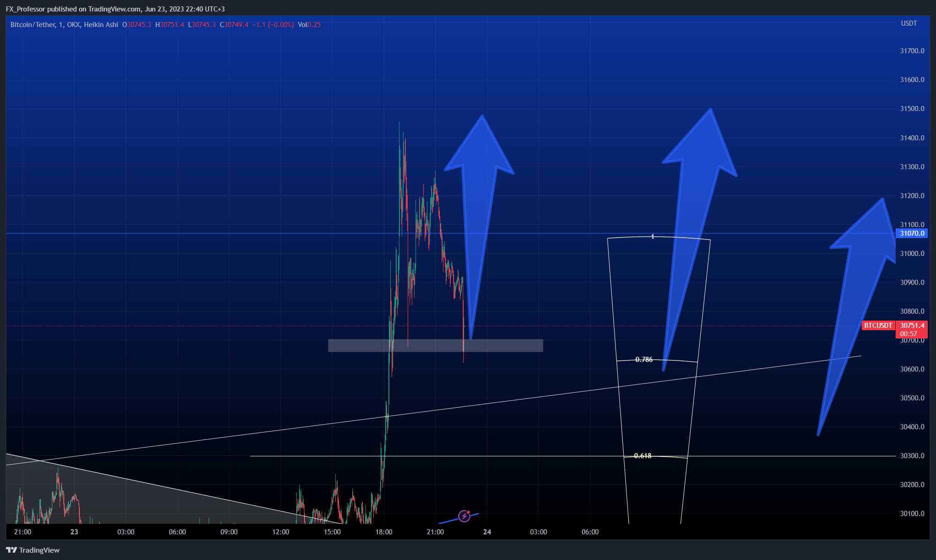Click the 0.786 Fibonacci level label
The height and width of the screenshot is (560, 936).
click(x=644, y=360)
